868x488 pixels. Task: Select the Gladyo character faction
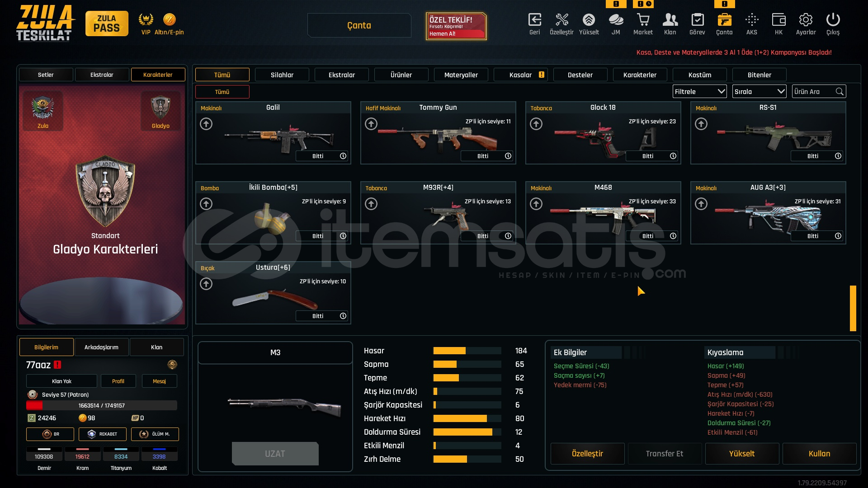pyautogui.click(x=160, y=111)
